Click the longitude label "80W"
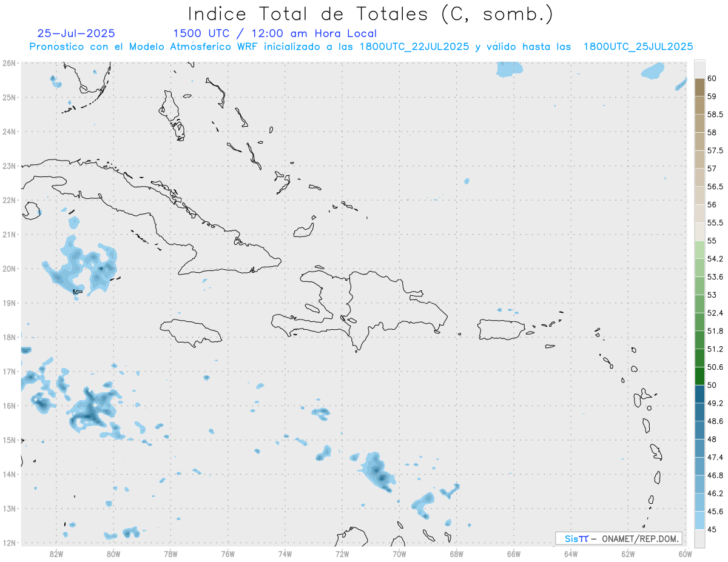728x562 pixels. pos(113,553)
